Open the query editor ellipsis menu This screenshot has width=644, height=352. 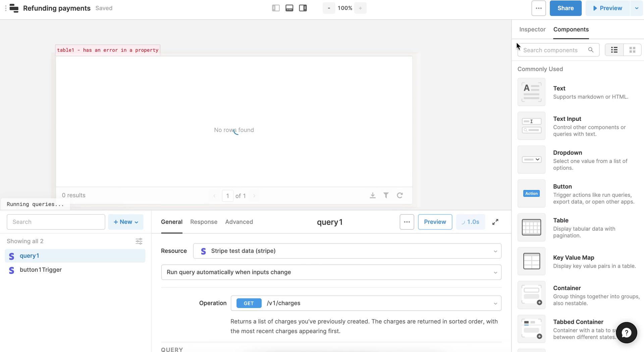coord(407,222)
